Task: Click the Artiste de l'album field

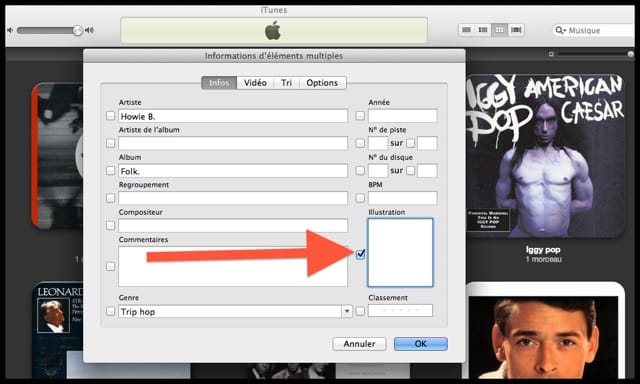Action: pos(233,143)
